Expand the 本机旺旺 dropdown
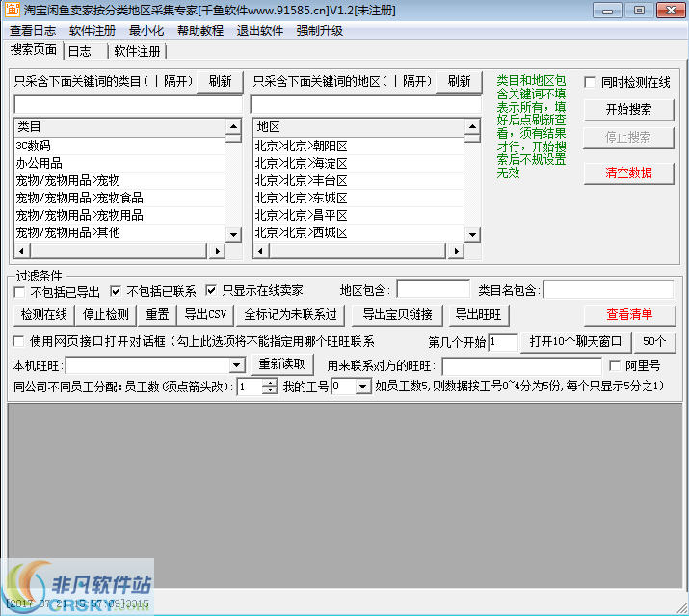The image size is (689, 616). 237,365
